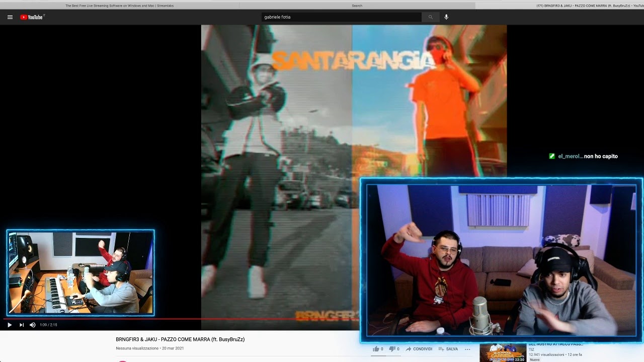Mute the video volume speaker icon

33,325
